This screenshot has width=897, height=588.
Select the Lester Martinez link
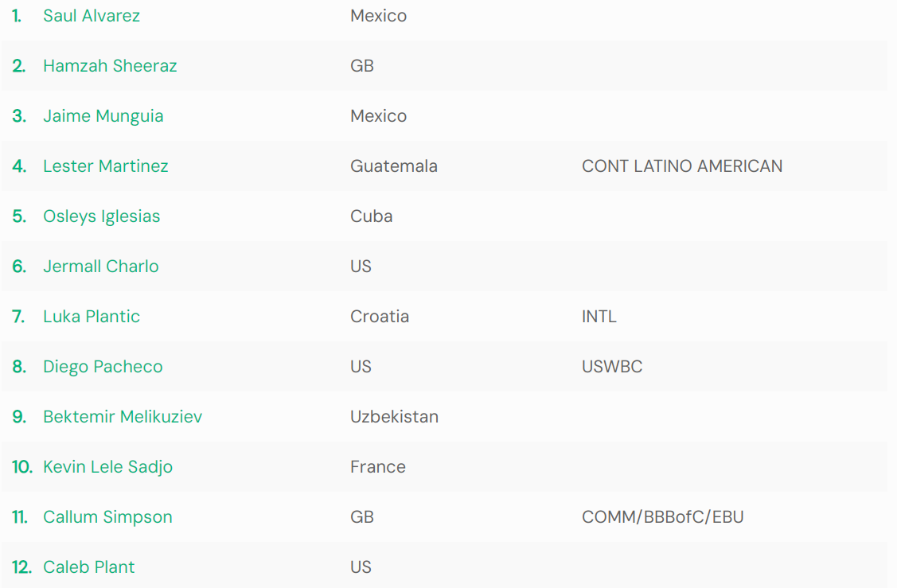[x=106, y=166]
